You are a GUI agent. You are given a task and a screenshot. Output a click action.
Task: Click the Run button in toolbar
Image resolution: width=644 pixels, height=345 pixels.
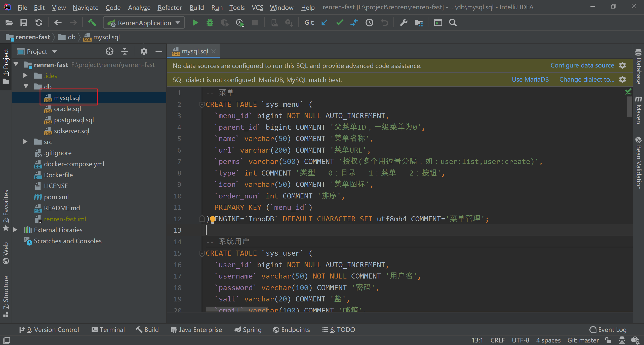[195, 23]
